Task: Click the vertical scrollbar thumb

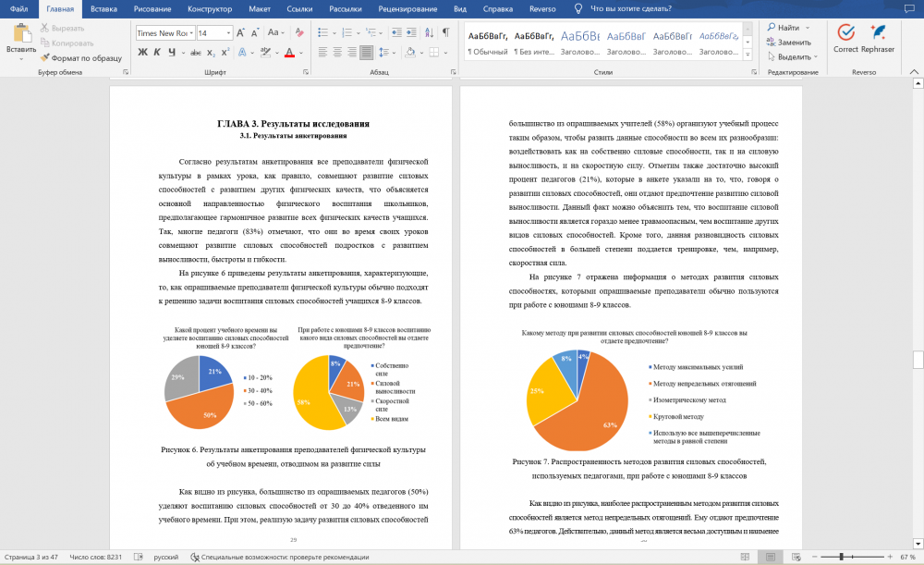Action: (x=918, y=359)
